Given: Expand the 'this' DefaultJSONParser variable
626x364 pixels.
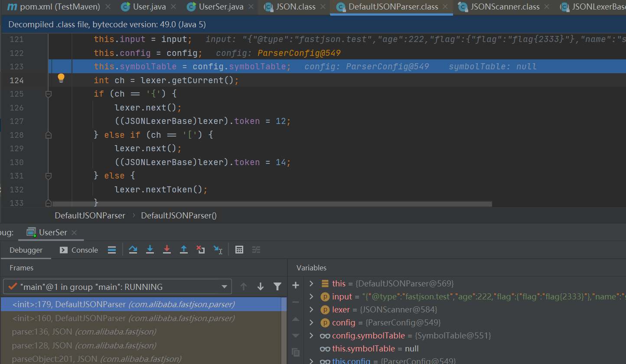Looking at the screenshot, I should [311, 283].
